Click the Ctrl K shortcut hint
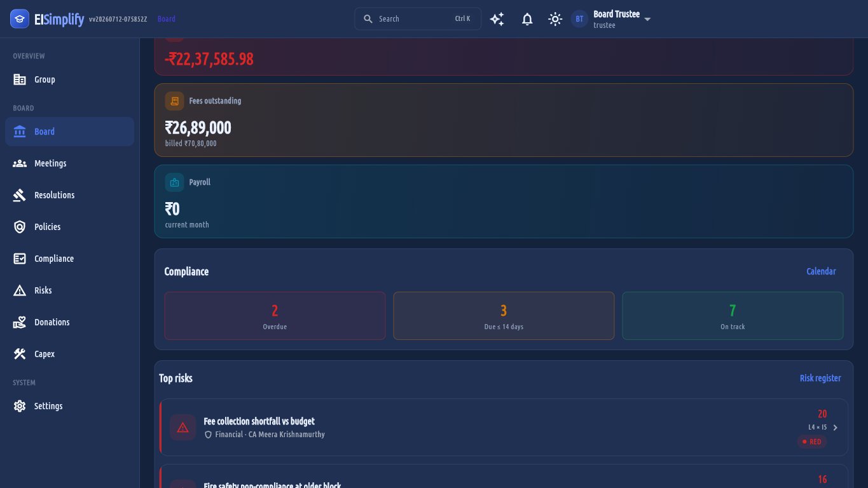This screenshot has width=868, height=488. [x=463, y=19]
